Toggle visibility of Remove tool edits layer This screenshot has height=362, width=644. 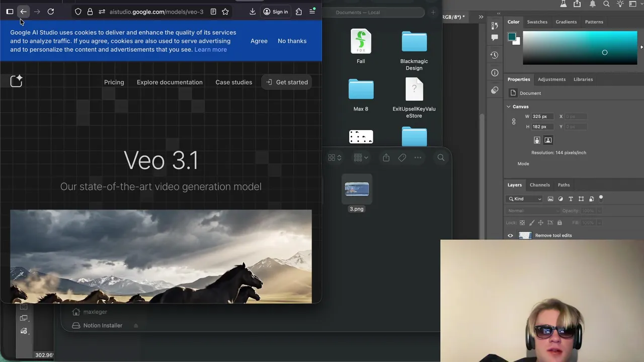coord(510,235)
